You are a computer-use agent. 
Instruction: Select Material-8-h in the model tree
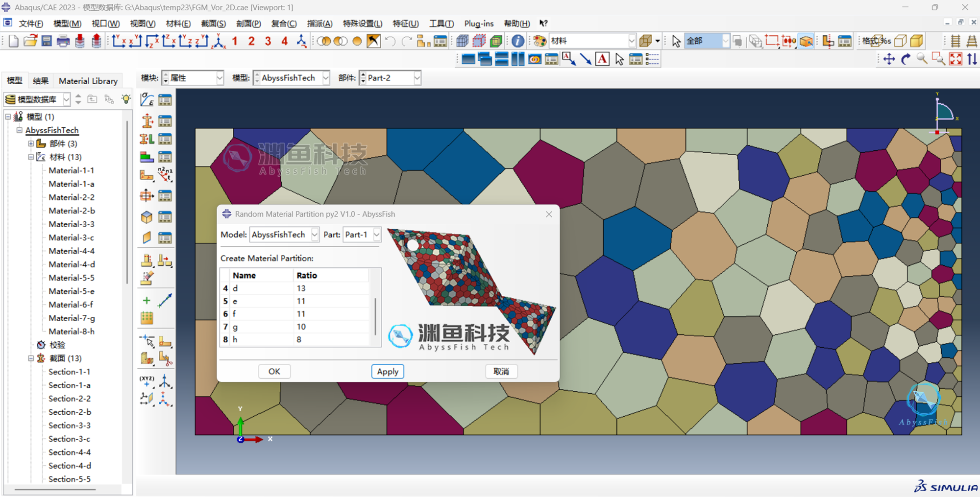click(72, 331)
